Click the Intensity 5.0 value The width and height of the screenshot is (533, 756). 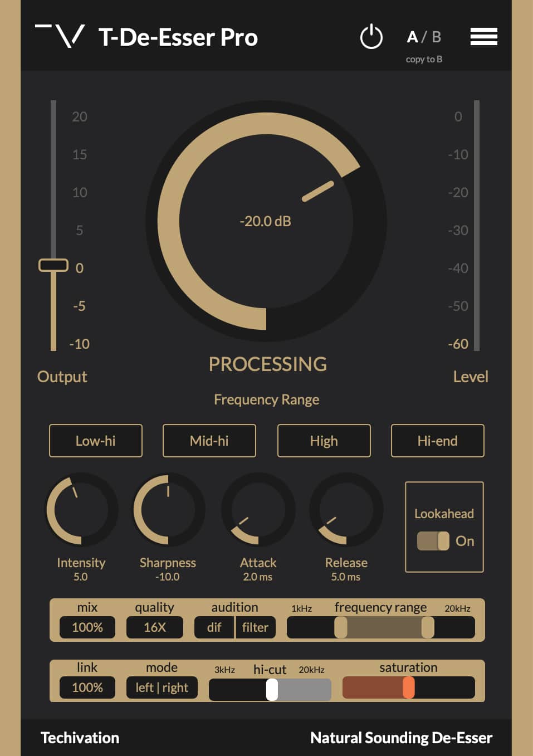[81, 577]
